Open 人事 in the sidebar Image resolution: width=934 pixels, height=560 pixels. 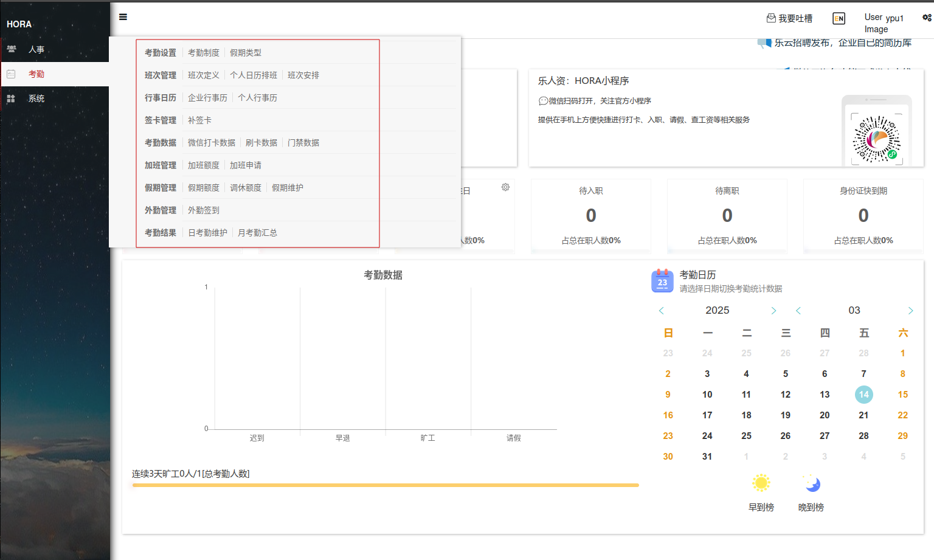[x=36, y=50]
